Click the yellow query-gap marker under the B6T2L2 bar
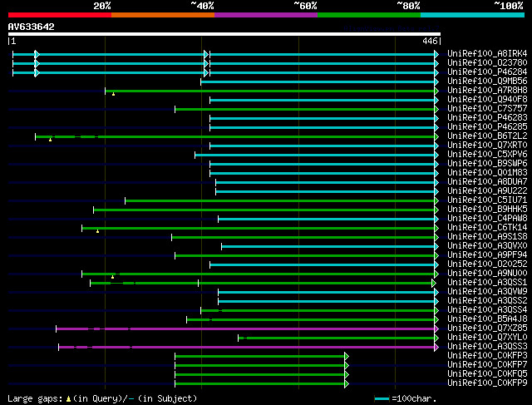532x405 pixels. pyautogui.click(x=50, y=140)
